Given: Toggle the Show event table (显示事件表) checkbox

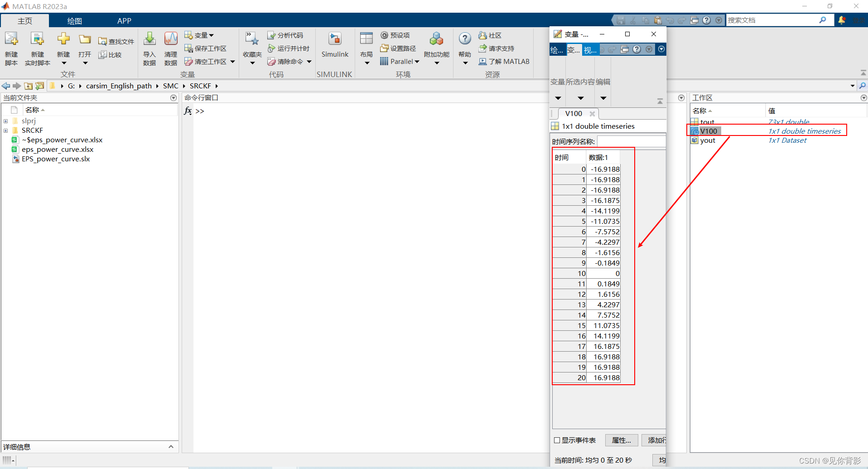Looking at the screenshot, I should (557, 440).
